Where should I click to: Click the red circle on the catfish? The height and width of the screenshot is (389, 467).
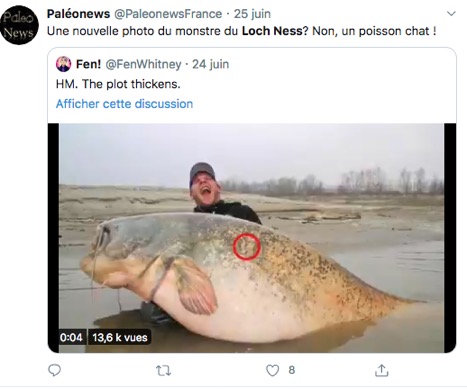pos(246,246)
